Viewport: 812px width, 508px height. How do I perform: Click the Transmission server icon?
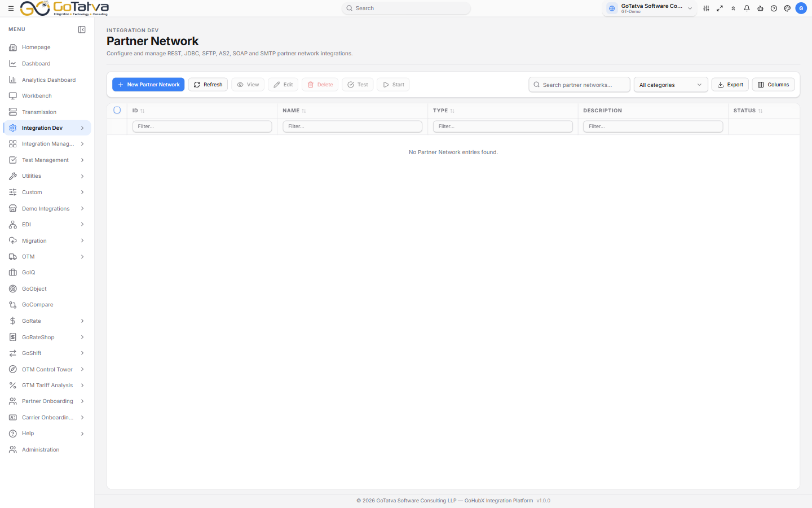(x=13, y=112)
